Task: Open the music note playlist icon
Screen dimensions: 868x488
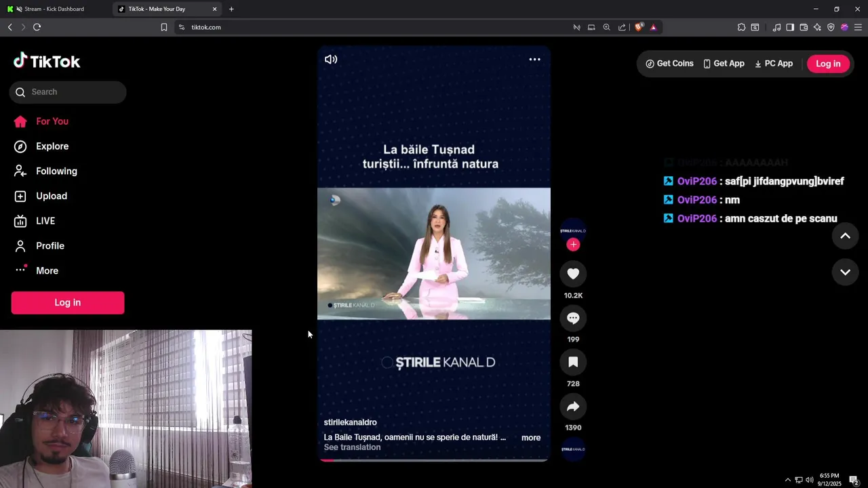Action: [x=776, y=27]
